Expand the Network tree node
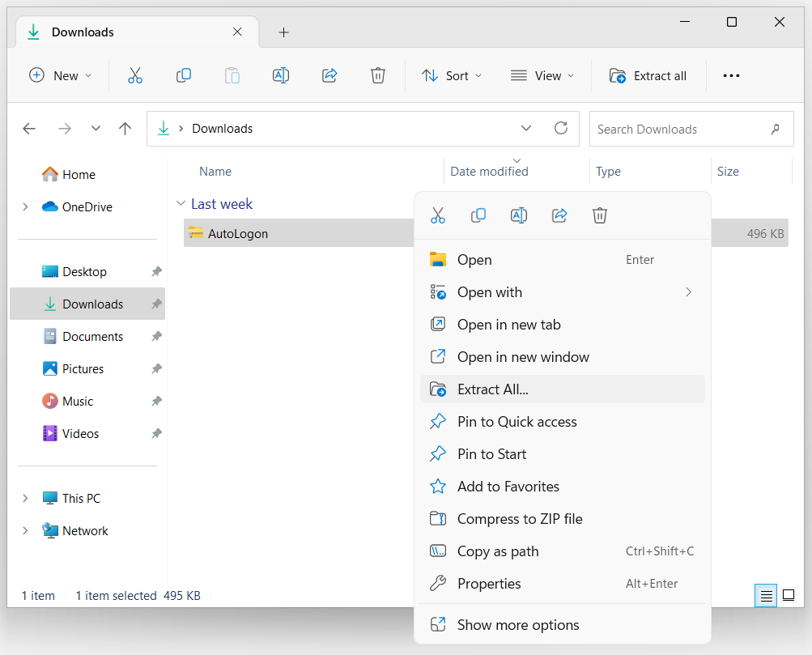 (25, 531)
